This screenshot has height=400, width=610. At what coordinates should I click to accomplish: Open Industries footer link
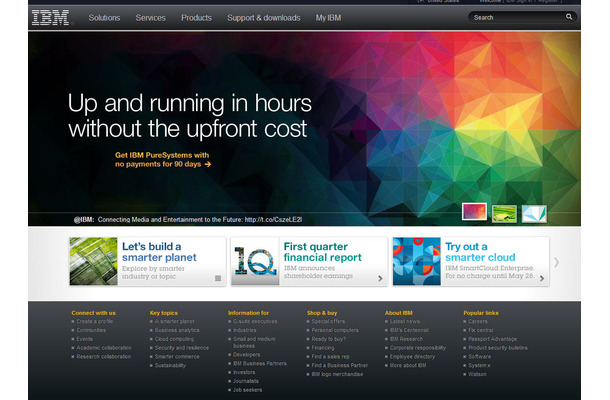[244, 330]
